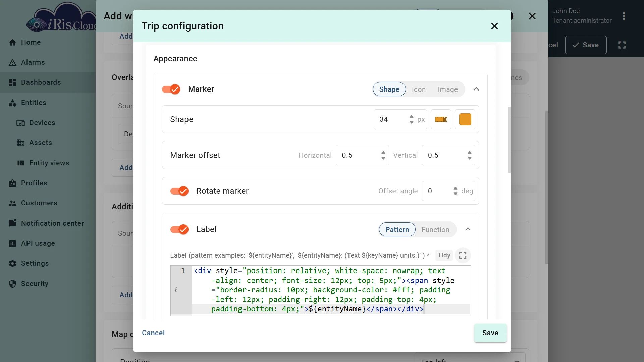The height and width of the screenshot is (362, 644).
Task: Close the Trip configuration dialog
Action: pyautogui.click(x=494, y=26)
